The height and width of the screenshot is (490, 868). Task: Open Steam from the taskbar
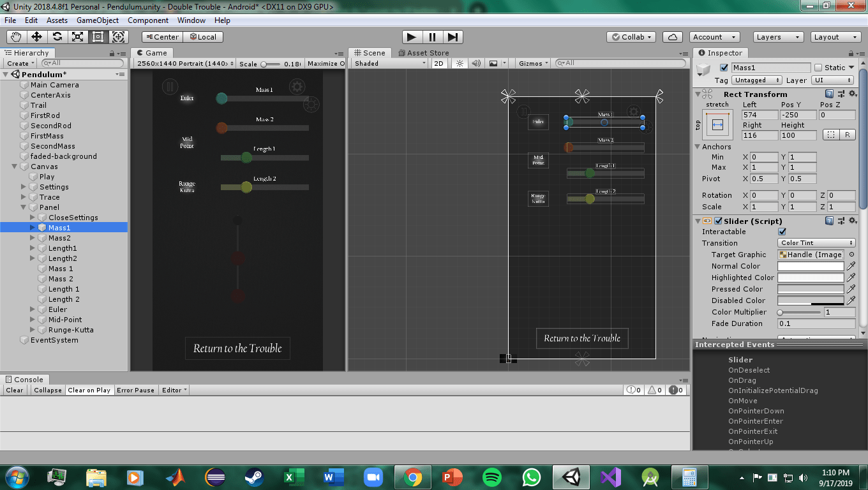click(x=254, y=477)
